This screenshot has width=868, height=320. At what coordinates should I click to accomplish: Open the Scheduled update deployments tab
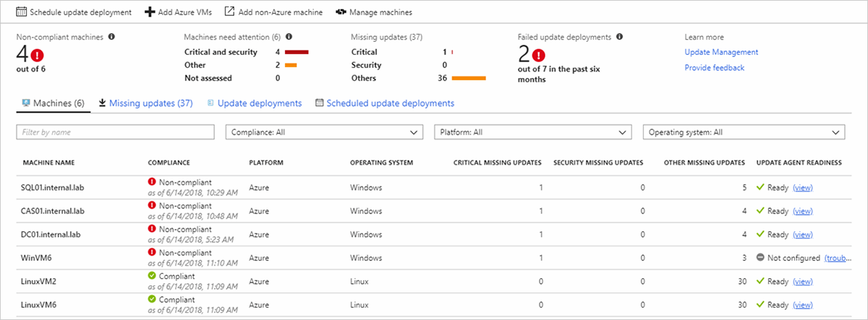point(385,103)
